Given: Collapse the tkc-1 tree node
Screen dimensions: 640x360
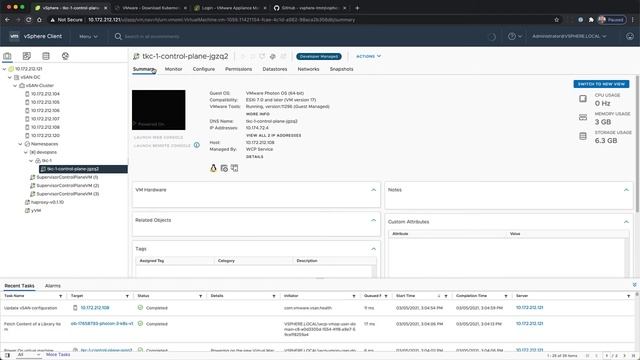Looking at the screenshot, I should [x=31, y=160].
